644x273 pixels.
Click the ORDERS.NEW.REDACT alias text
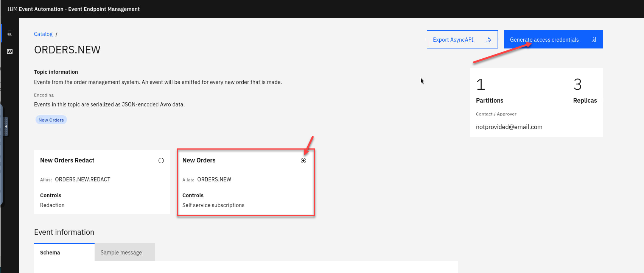click(82, 179)
